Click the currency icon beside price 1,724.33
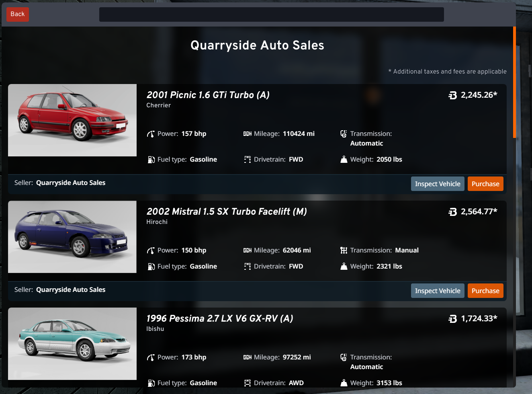532x394 pixels. tap(453, 319)
